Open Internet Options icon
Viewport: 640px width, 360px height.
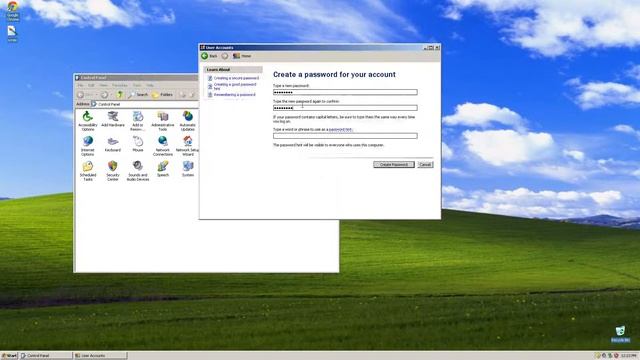click(87, 146)
